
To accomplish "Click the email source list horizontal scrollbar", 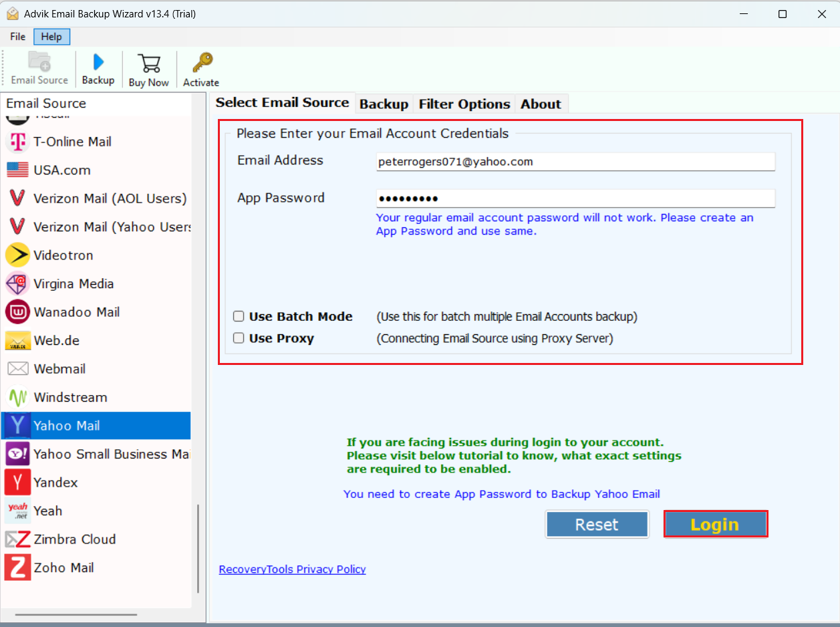I will [76, 614].
